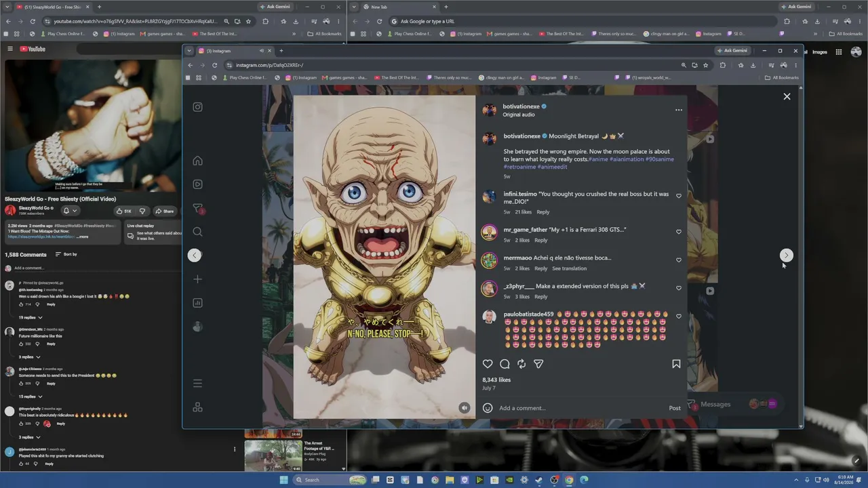The height and width of the screenshot is (488, 868).
Task: Switch to the New Tab browser tab
Action: [x=400, y=7]
